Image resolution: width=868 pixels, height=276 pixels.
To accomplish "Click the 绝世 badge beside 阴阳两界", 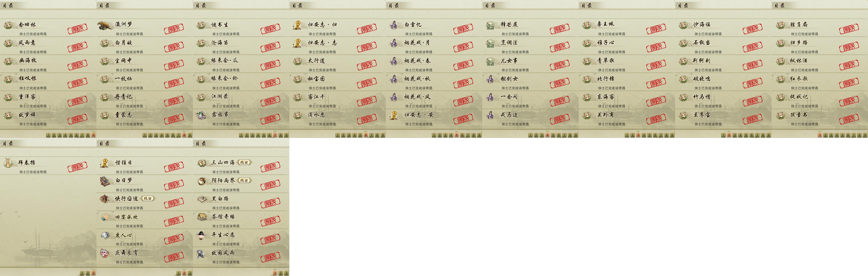I will click(x=244, y=181).
